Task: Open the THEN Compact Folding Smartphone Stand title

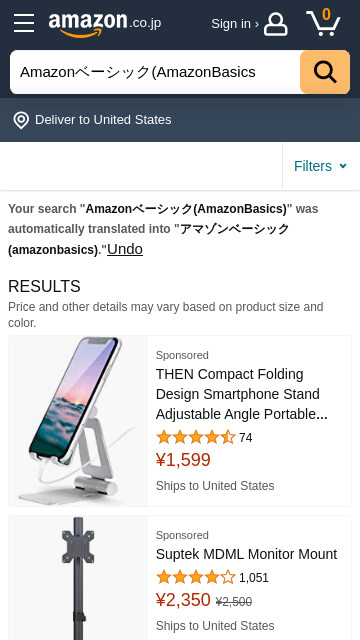Action: [x=242, y=394]
